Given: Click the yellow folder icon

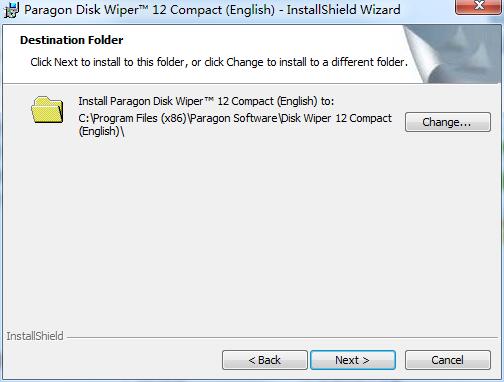Looking at the screenshot, I should coord(47,110).
